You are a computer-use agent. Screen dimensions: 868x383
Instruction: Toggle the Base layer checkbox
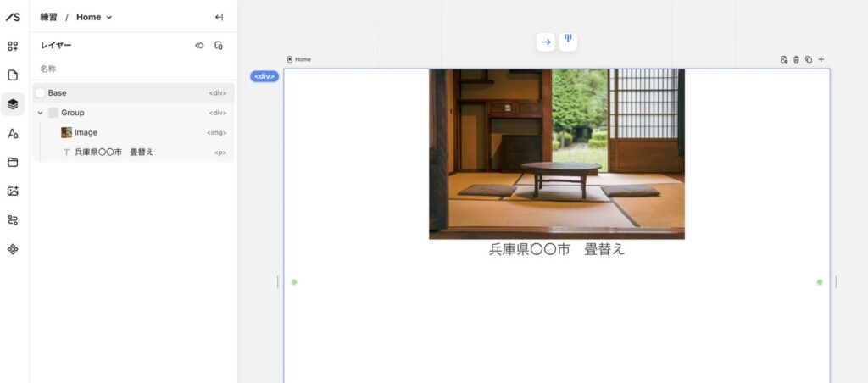pos(40,93)
